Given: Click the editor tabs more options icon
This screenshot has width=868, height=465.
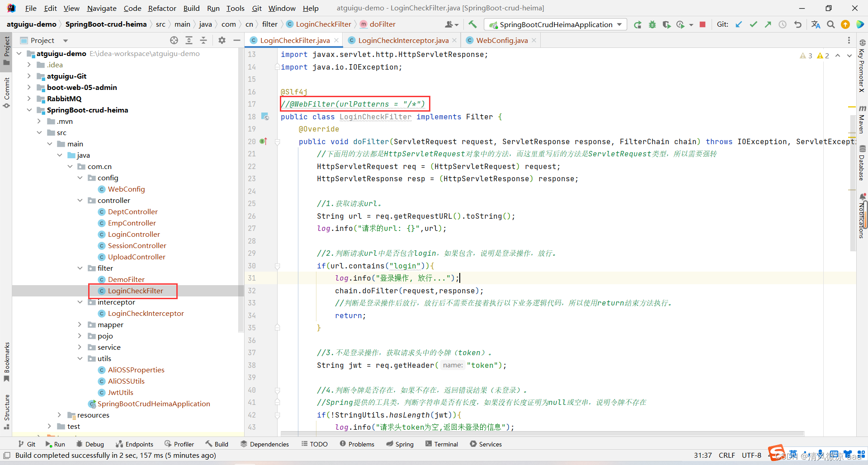Looking at the screenshot, I should point(849,40).
